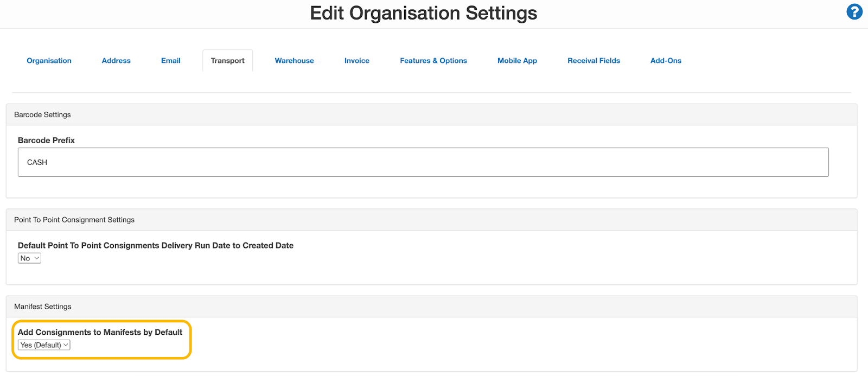Open the Mobile App tab
Screen dimensions: 868x376
pos(517,61)
